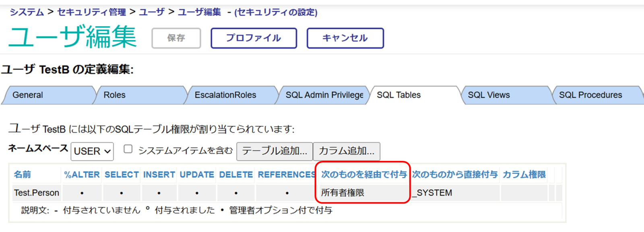Click the キャンセル button

pos(345,38)
